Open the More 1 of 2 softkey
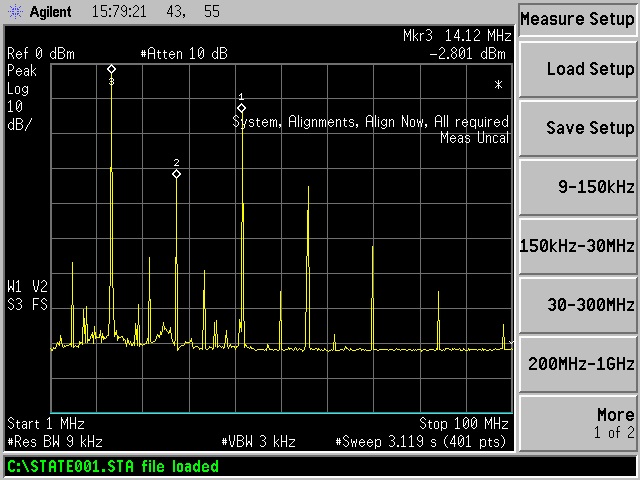This screenshot has width=640, height=480. point(578,423)
